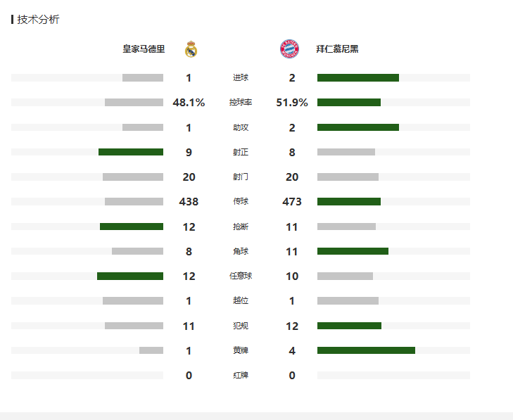Image resolution: width=513 pixels, height=420 pixels.
Task: Click Real Madrid's green 抢断 bar
Action: [x=132, y=227]
